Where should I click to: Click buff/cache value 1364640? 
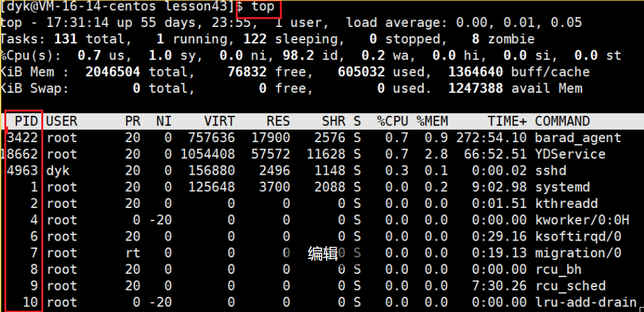point(476,72)
